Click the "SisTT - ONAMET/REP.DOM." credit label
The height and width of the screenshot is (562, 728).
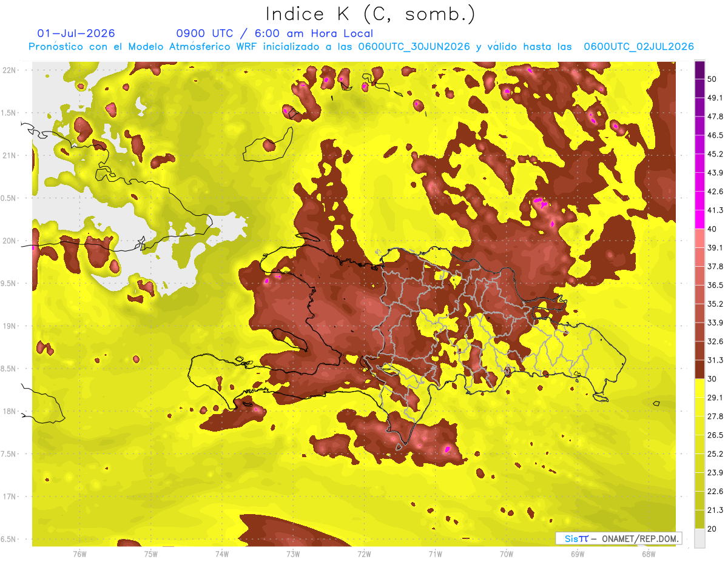[x=619, y=538]
